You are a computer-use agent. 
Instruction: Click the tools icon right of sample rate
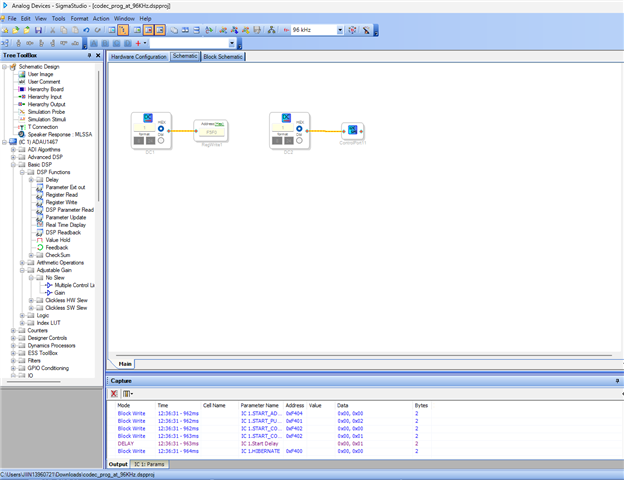tap(366, 30)
